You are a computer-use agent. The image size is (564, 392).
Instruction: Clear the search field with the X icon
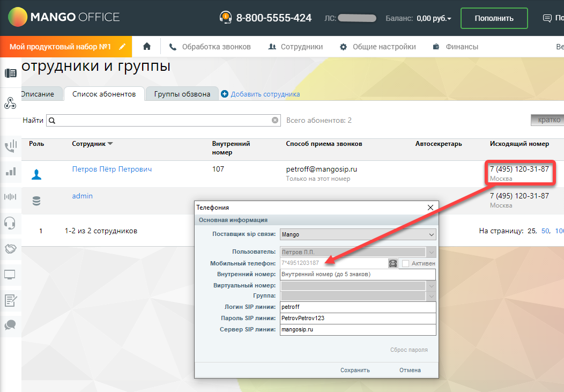pos(275,121)
